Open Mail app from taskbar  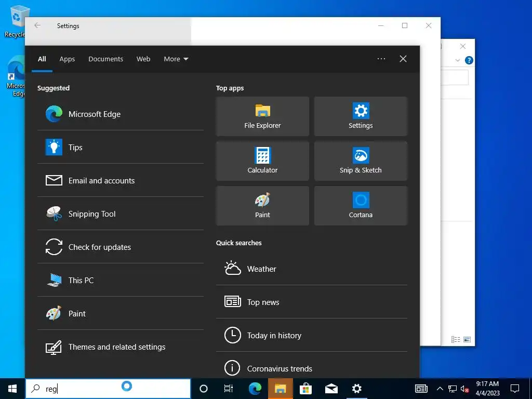(x=331, y=389)
